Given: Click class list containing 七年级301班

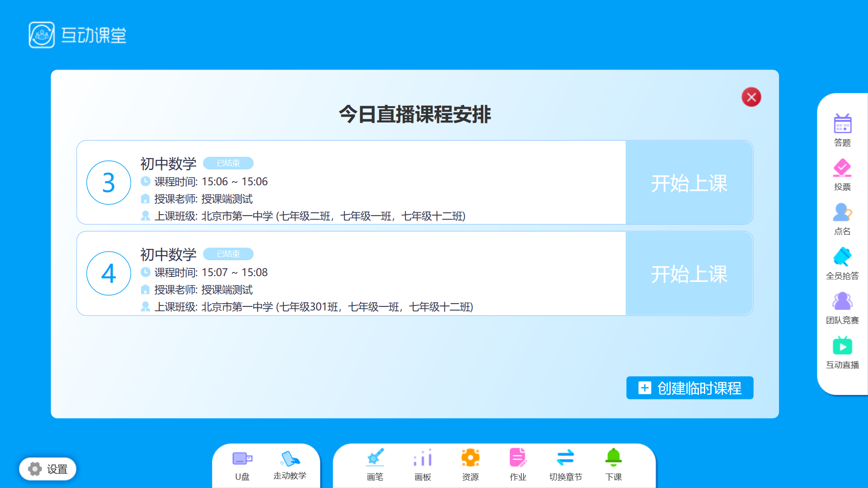Looking at the screenshot, I should (x=314, y=307).
